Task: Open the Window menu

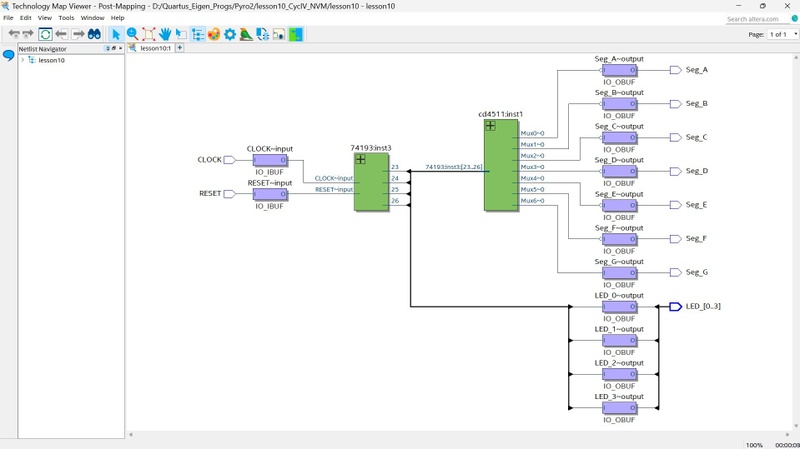Action: [x=92, y=17]
